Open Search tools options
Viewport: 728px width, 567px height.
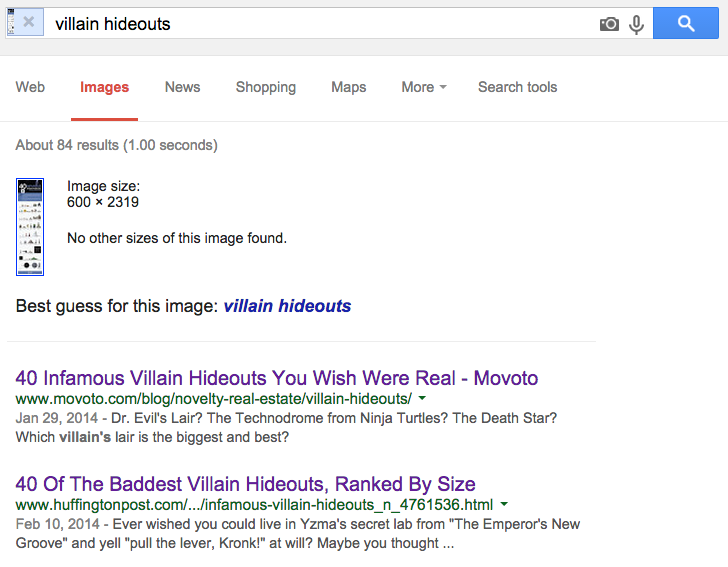tap(518, 87)
